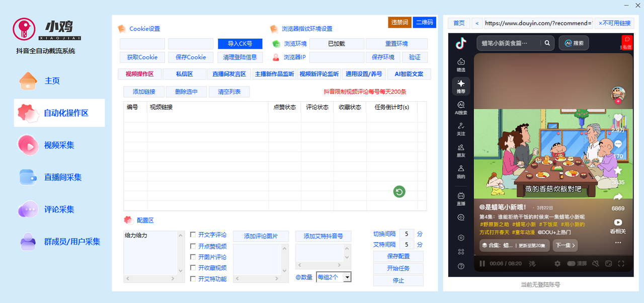The width and height of the screenshot is (644, 303).
Task: Click 下一集 to go to next episode
Action: point(565,246)
